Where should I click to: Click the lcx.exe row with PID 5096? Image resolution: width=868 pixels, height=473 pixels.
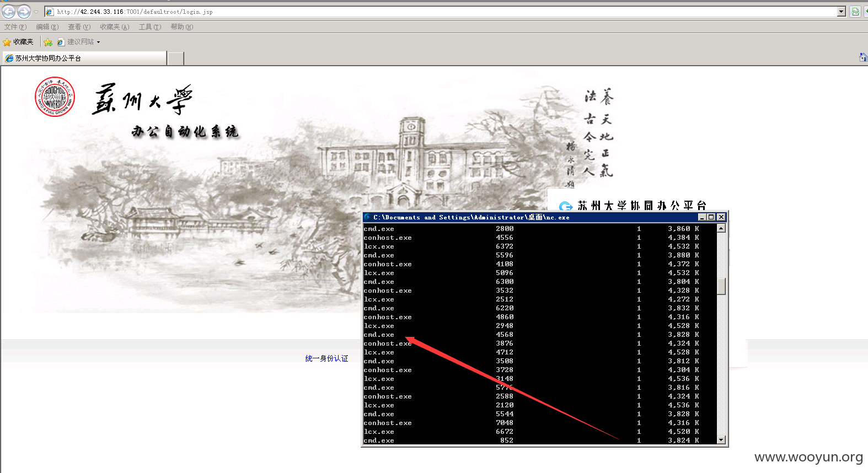click(532, 273)
